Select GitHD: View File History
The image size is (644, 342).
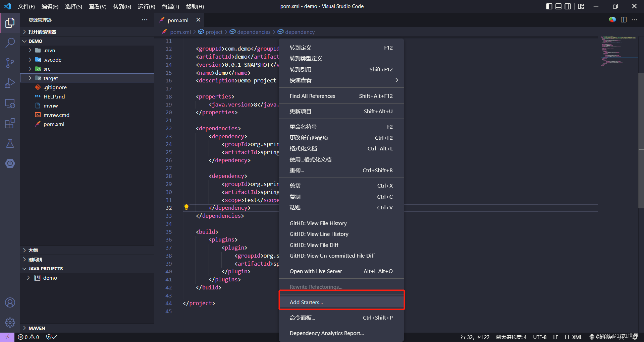pos(341,223)
